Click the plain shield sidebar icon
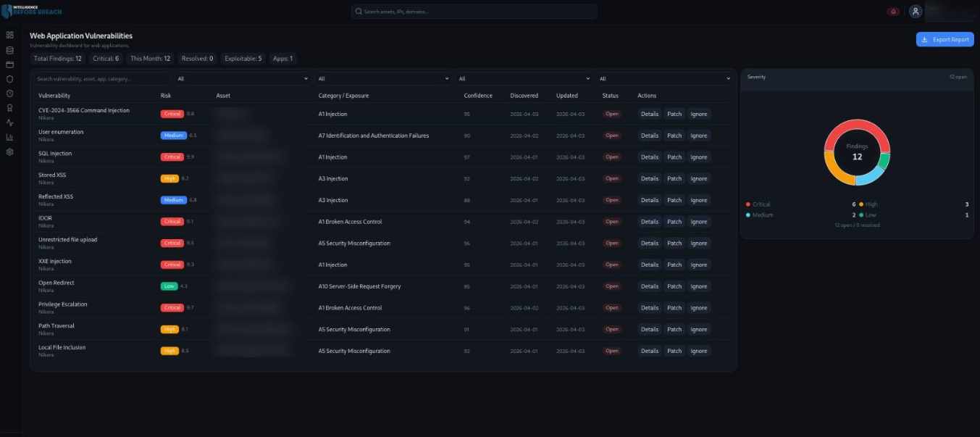Screen dimensions: 980x437 pos(10,79)
